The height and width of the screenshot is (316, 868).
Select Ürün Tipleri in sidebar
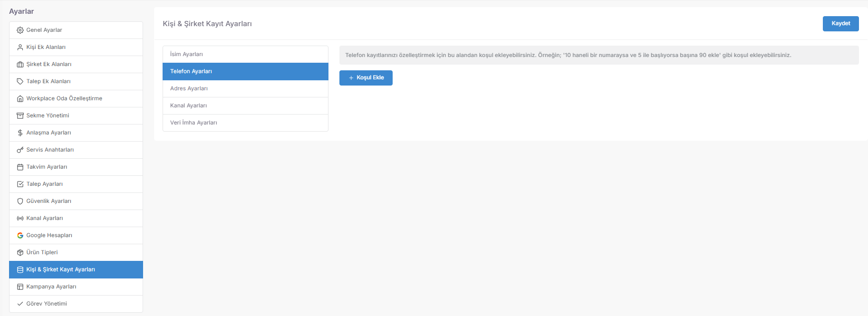(76, 252)
